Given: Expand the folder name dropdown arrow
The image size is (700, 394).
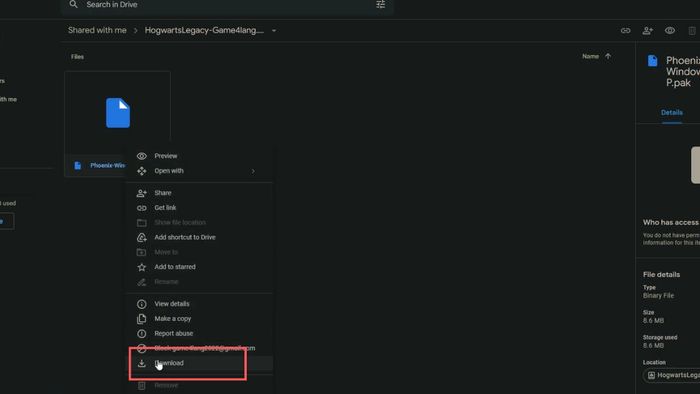Looking at the screenshot, I should coord(274,30).
